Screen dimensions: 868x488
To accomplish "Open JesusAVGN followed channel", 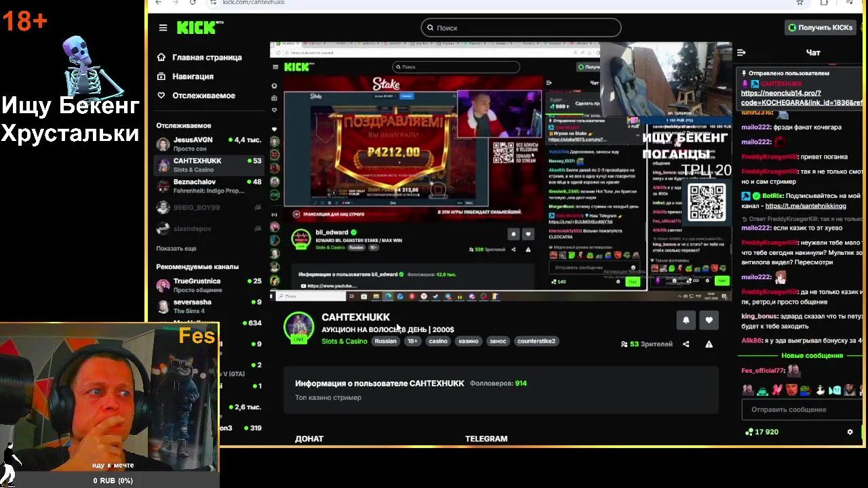I will tap(209, 144).
